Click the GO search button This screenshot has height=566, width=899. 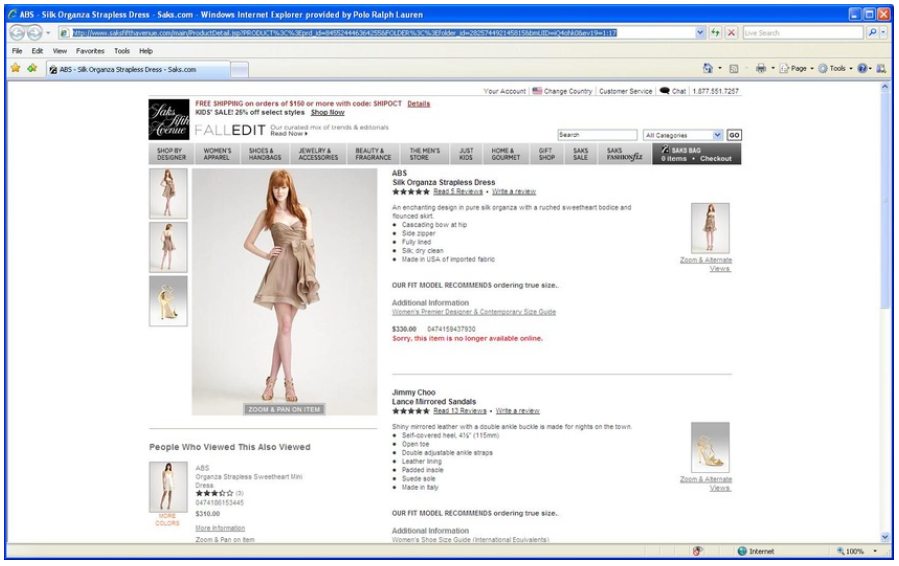tap(734, 135)
